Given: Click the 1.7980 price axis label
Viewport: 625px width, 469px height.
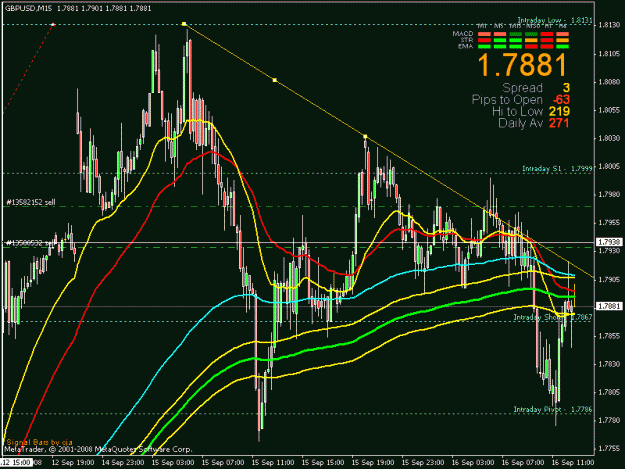Looking at the screenshot, I should (609, 194).
